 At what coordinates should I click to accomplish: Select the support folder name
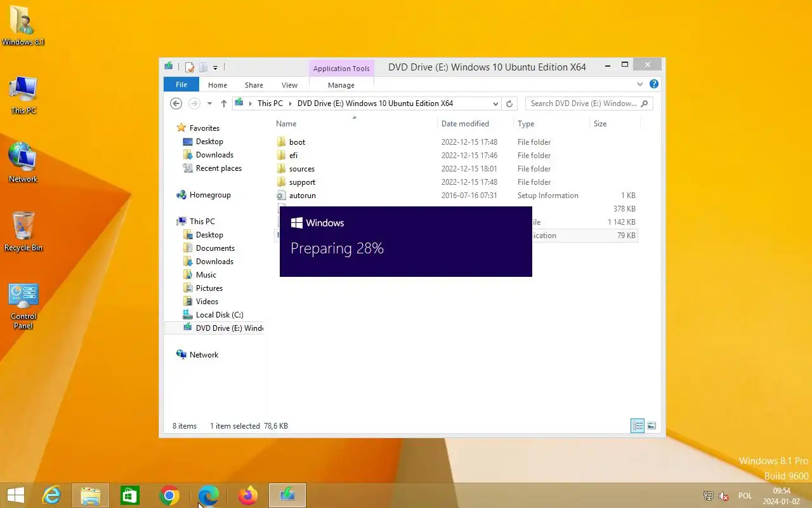[302, 182]
